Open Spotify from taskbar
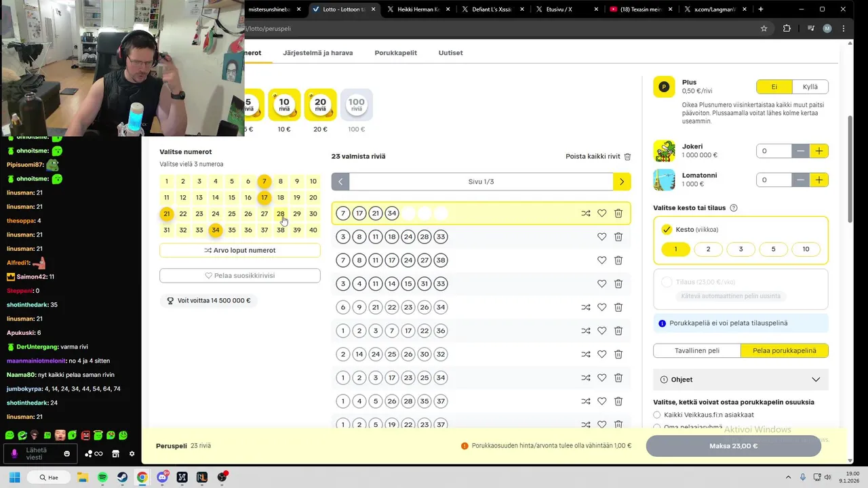This screenshot has width=868, height=488. tap(102, 477)
